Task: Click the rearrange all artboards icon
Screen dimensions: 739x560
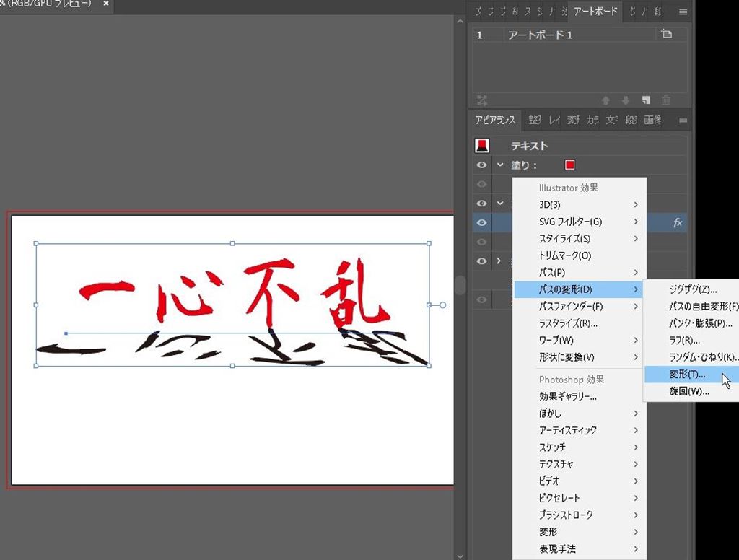Action: tap(482, 100)
